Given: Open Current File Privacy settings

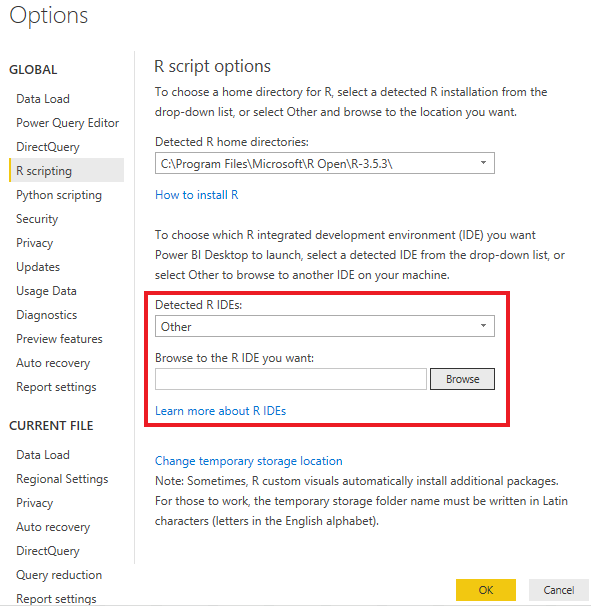Looking at the screenshot, I should [x=35, y=503].
